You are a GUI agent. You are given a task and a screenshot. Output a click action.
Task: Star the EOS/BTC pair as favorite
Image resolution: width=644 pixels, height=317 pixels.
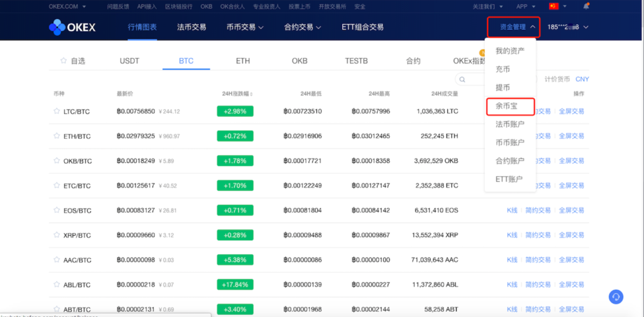[x=57, y=210]
